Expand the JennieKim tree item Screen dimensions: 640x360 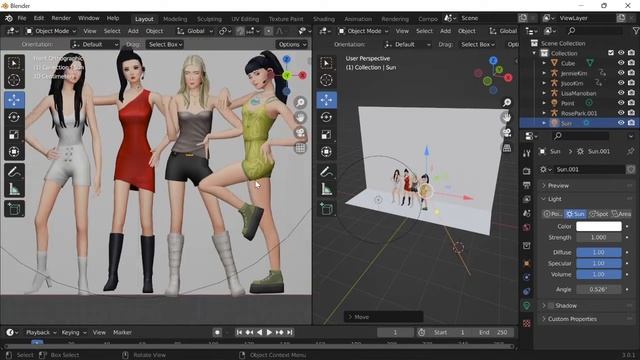point(544,73)
